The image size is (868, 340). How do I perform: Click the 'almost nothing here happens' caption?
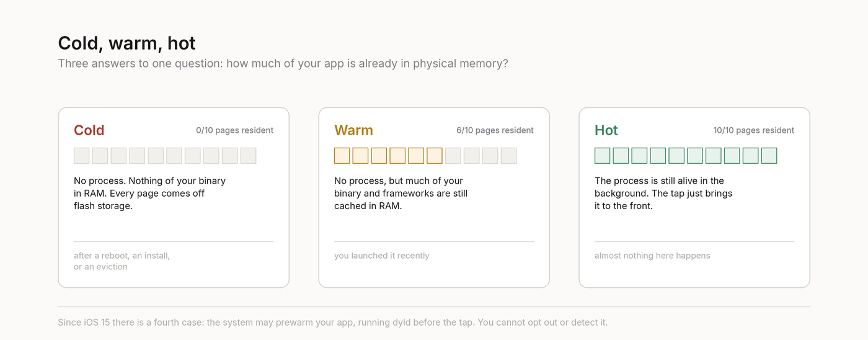pos(652,256)
